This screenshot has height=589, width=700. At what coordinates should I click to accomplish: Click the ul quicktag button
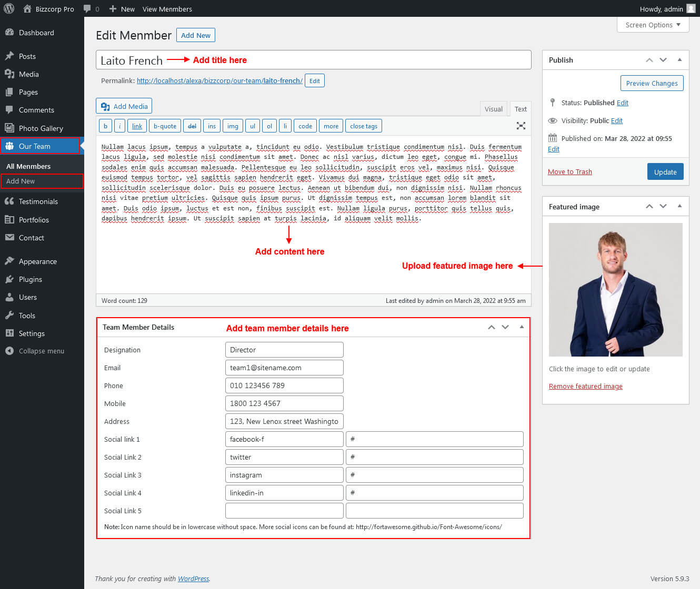(253, 126)
